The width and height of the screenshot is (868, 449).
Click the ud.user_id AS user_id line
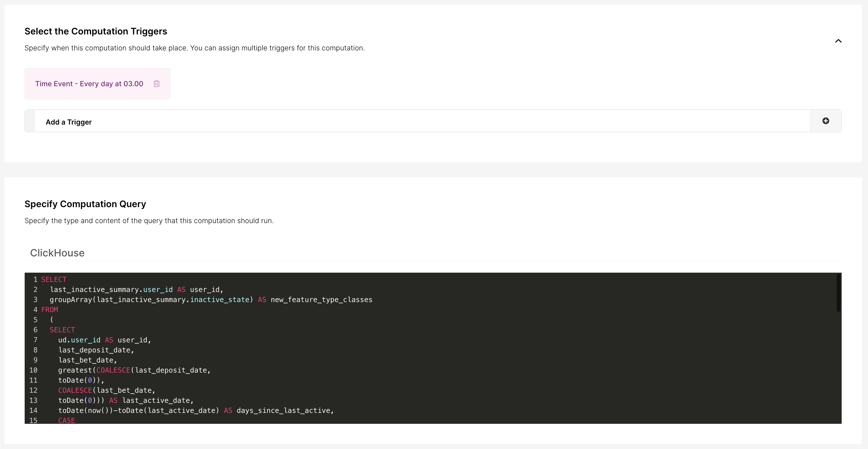click(105, 340)
